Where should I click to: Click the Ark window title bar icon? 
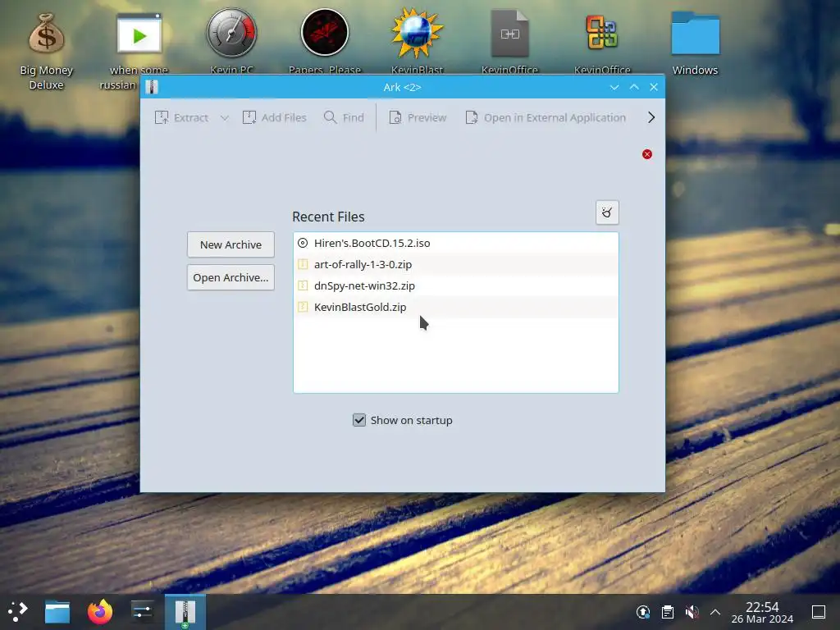click(x=152, y=87)
